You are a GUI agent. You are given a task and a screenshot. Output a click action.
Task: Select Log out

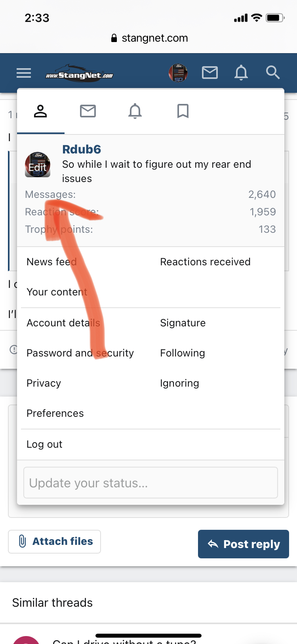click(44, 444)
